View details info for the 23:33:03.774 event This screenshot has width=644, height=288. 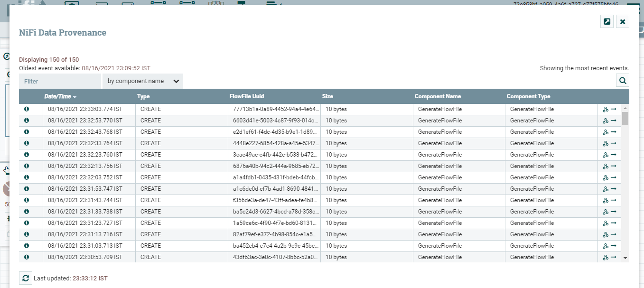[x=27, y=109]
